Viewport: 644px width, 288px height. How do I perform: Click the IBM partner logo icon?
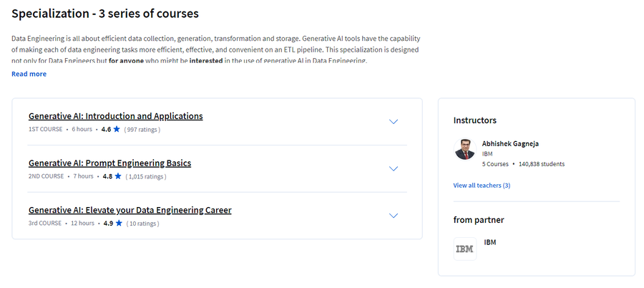pos(465,249)
